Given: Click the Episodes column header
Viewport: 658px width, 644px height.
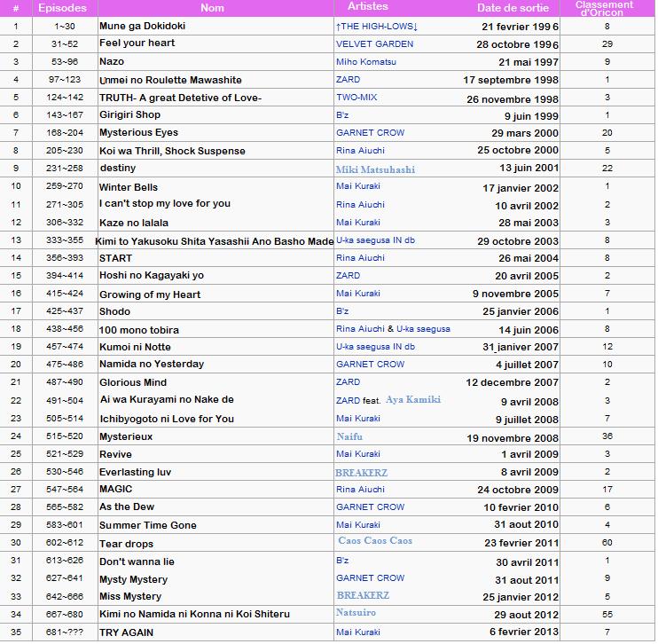Looking at the screenshot, I should 62,8.
